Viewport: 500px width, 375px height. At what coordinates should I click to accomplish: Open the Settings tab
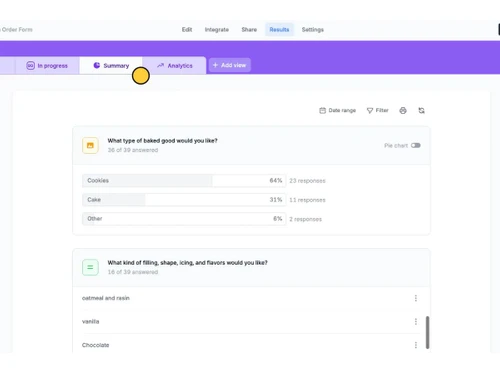point(313,30)
